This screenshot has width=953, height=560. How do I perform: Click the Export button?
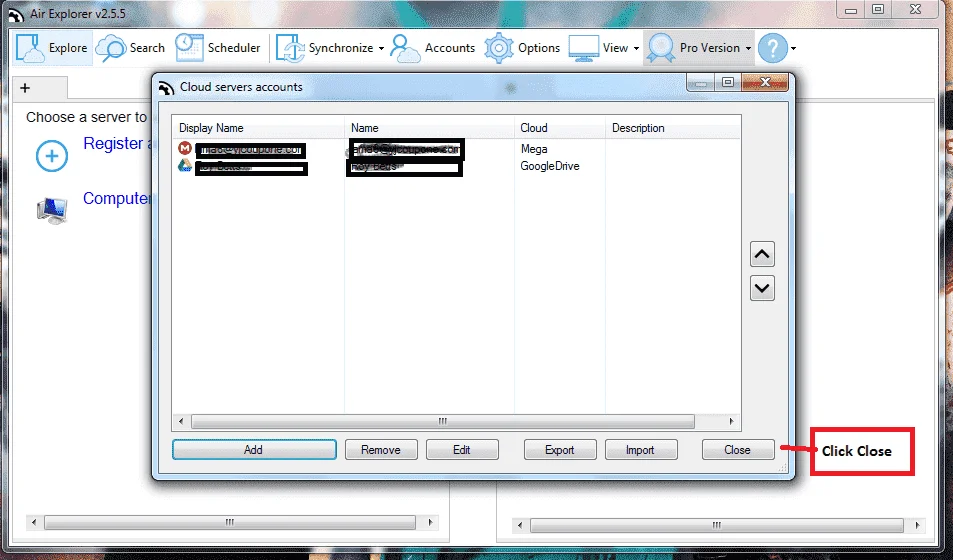(560, 450)
